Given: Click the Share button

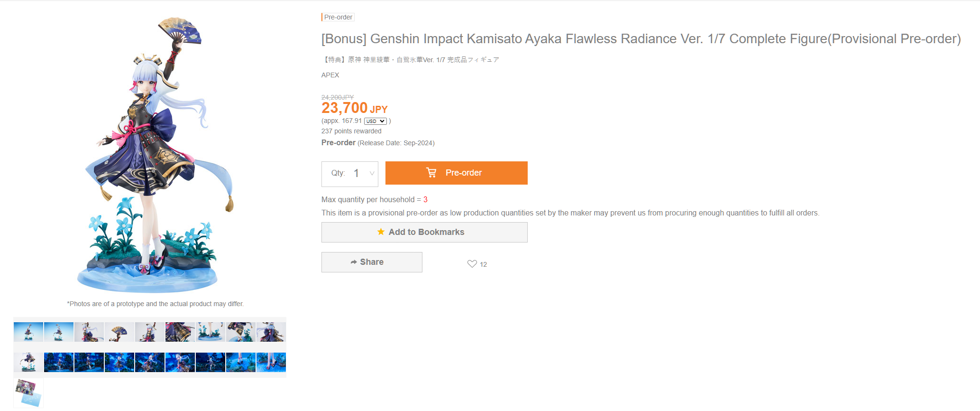Looking at the screenshot, I should pyautogui.click(x=372, y=262).
